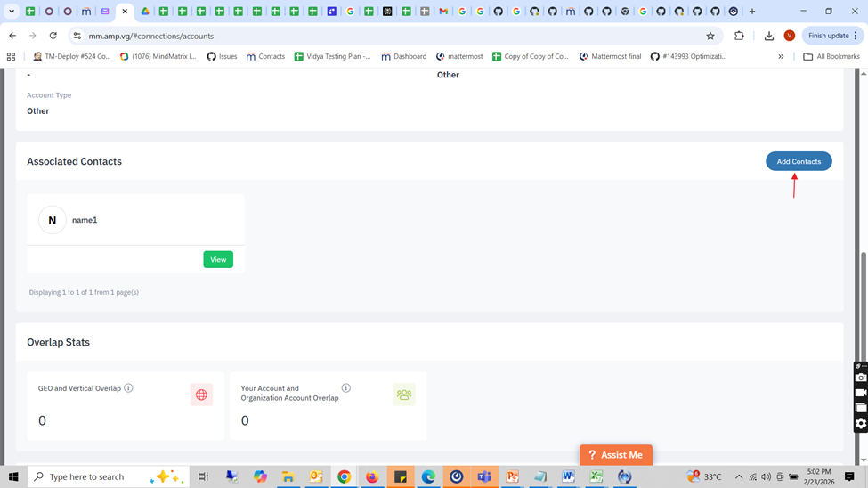Expand the hidden bookmarks overflow chevron
The width and height of the screenshot is (868, 488).
pos(781,56)
